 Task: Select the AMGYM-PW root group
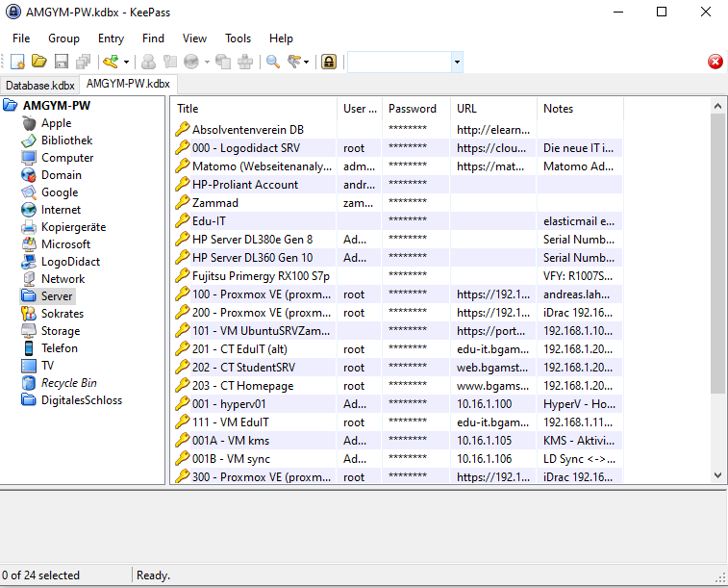(56, 106)
